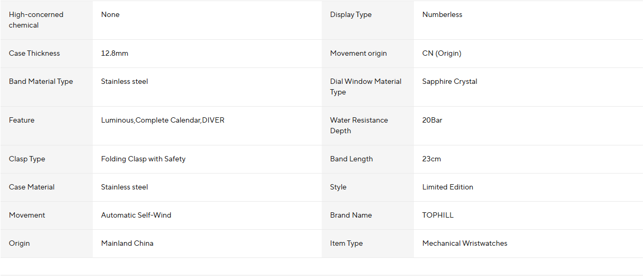Select the '23cm' band length value
The height and width of the screenshot is (276, 644).
pos(431,159)
